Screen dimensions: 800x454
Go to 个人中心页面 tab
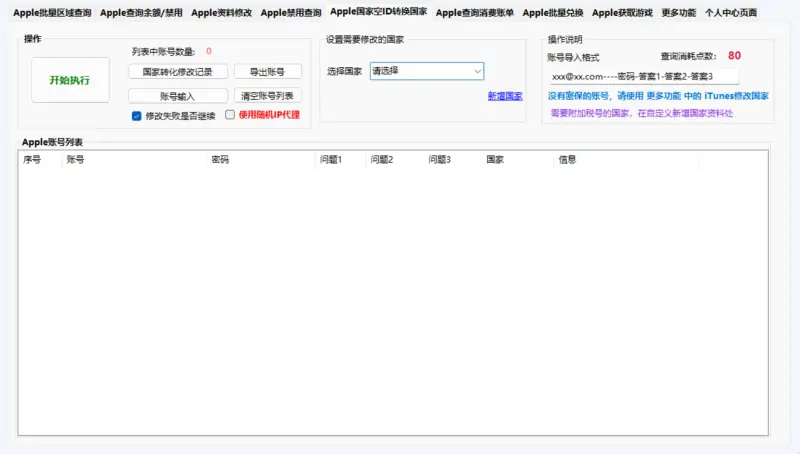click(730, 13)
